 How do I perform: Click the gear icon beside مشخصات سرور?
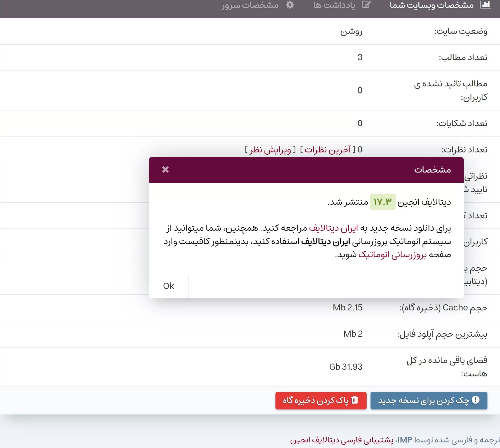pos(290,5)
